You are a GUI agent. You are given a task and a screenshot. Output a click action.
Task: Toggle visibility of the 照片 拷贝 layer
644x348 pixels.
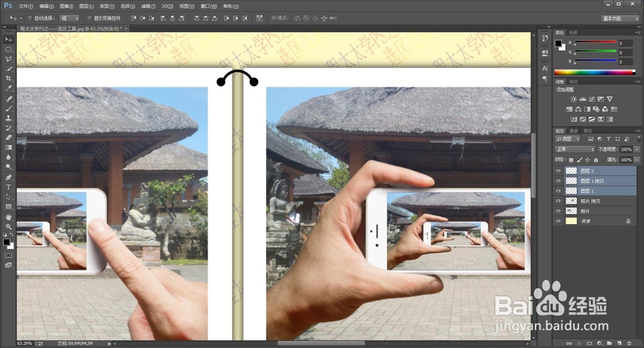point(558,201)
